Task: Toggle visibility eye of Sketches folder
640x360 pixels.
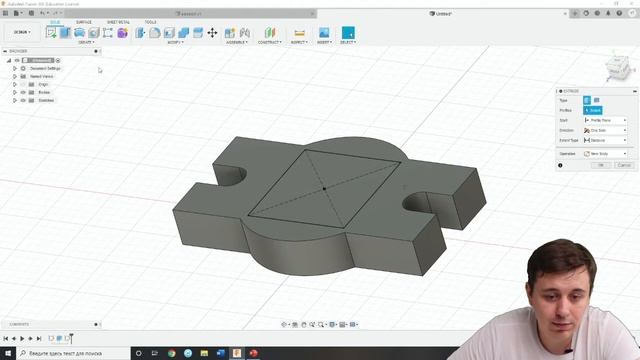Action: (23, 100)
